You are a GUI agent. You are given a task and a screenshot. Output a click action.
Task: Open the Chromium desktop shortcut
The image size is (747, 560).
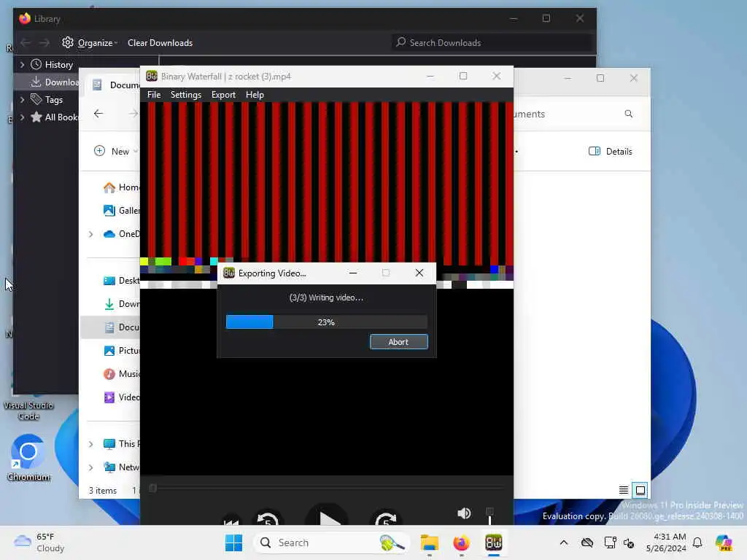click(x=28, y=458)
